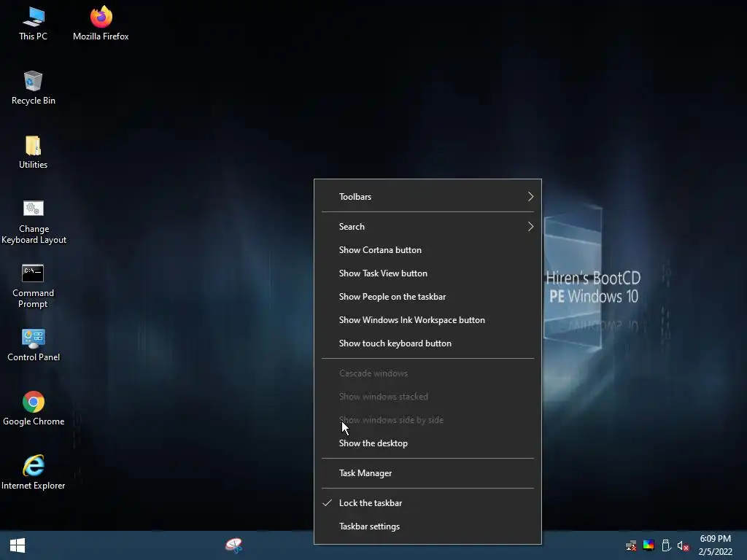Viewport: 747px width, 560px height.
Task: Click the colorful display tray icon
Action: point(649,545)
